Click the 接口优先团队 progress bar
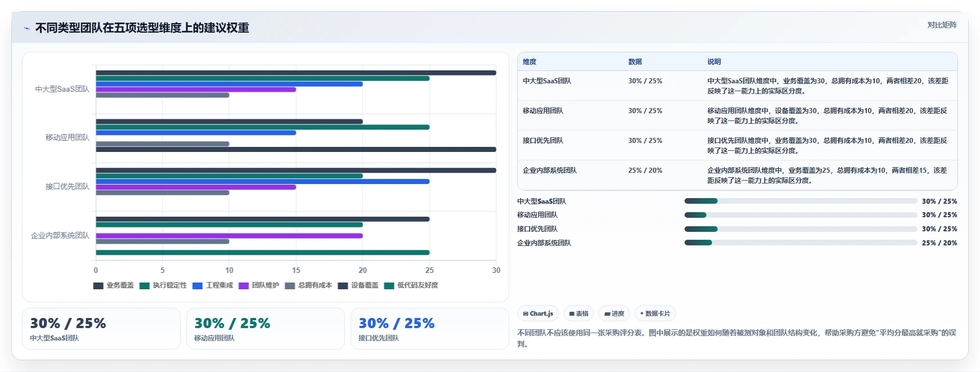The width and height of the screenshot is (980, 372). 801,229
